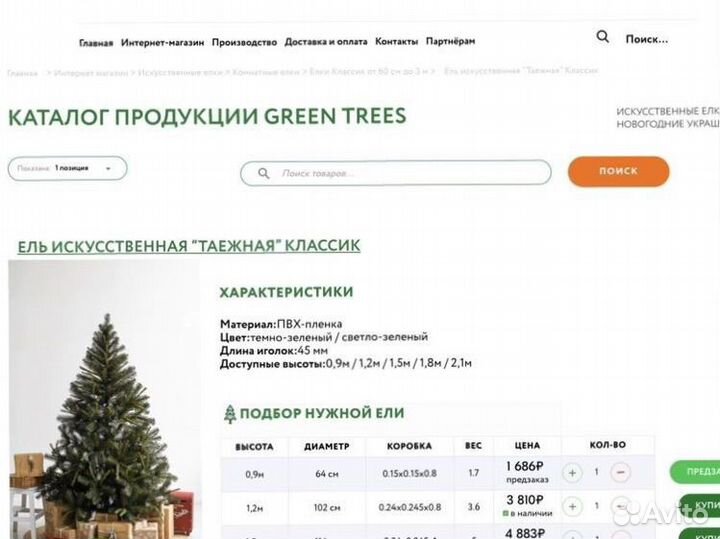This screenshot has height=539, width=720.
Task: Click the Материал ПВХ-пленка line
Action: [281, 324]
